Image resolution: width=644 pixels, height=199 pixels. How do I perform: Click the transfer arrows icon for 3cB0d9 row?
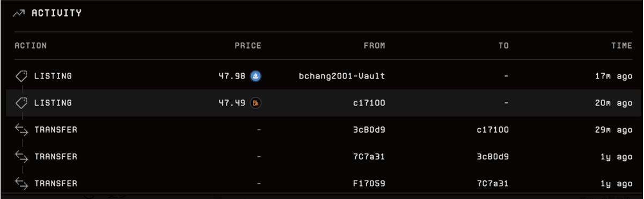pyautogui.click(x=21, y=130)
